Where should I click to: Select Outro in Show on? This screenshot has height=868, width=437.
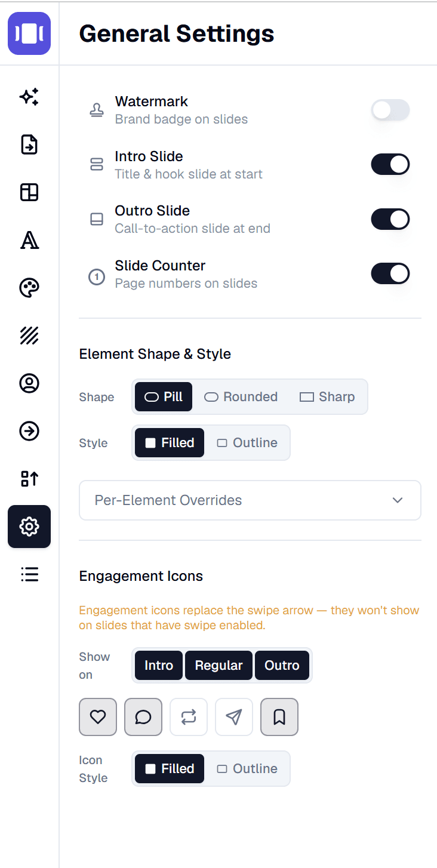282,665
